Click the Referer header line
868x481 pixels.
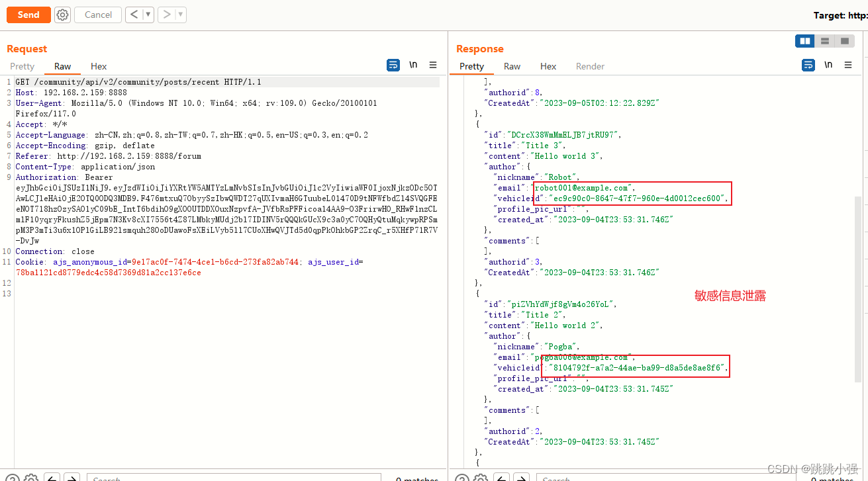(x=108, y=156)
